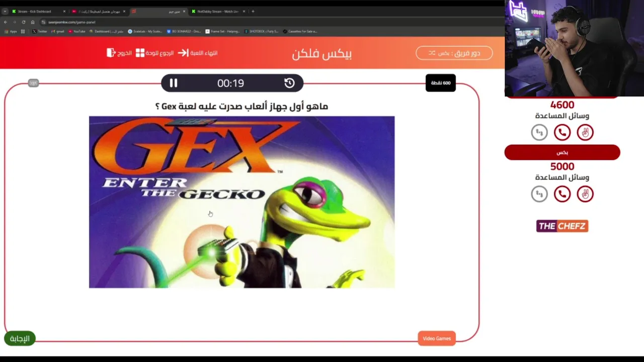This screenshot has width=644, height=362.
Task: Open a new browser tab
Action: (253, 11)
